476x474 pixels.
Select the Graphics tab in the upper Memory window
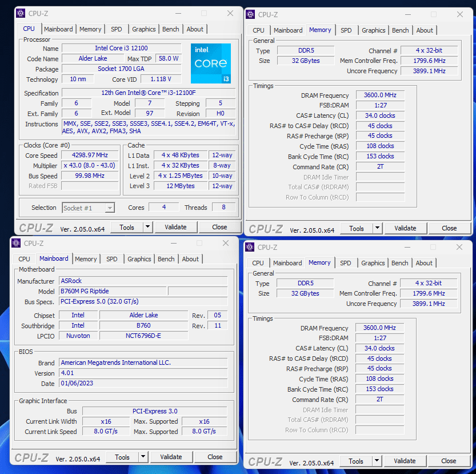point(373,30)
